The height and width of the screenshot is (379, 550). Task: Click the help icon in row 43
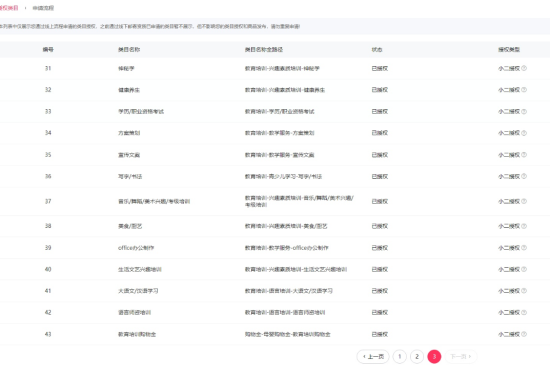pos(524,334)
